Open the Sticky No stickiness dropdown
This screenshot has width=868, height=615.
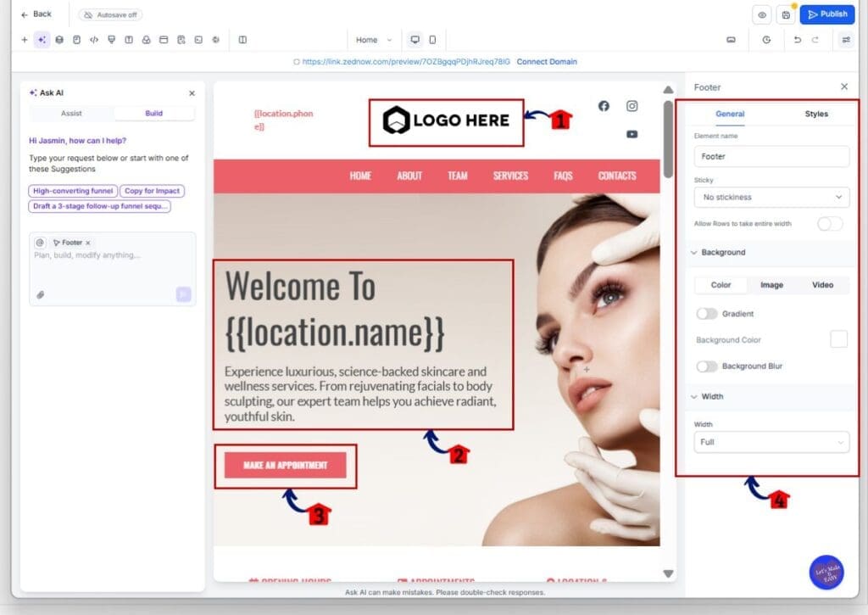771,198
